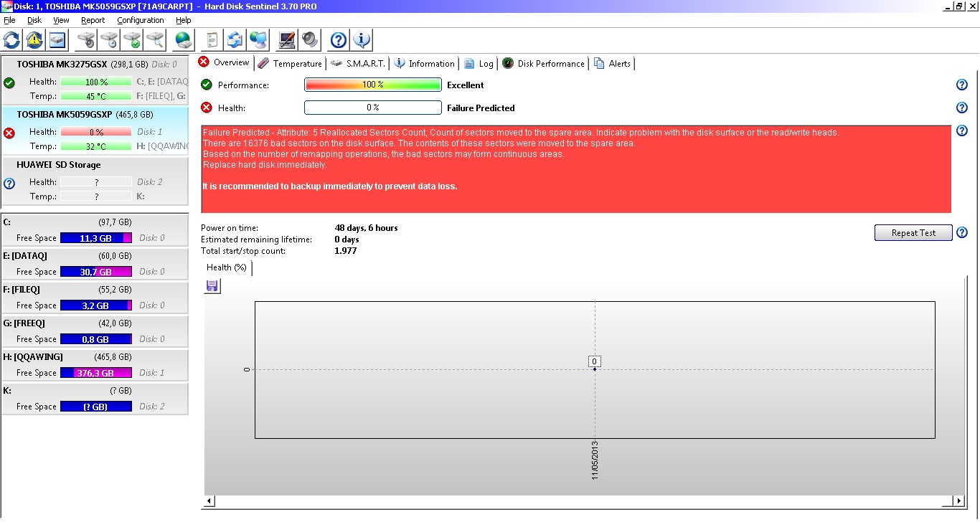
Task: Click the disk with green checkmark icon
Action: 133,40
